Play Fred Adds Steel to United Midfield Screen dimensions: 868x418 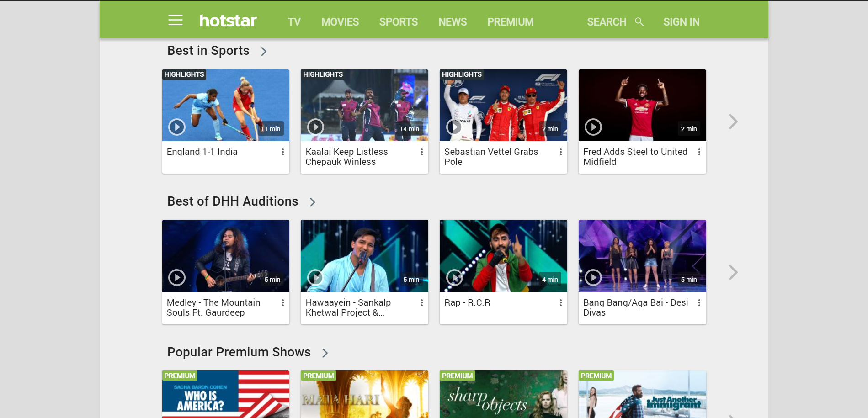coord(593,127)
